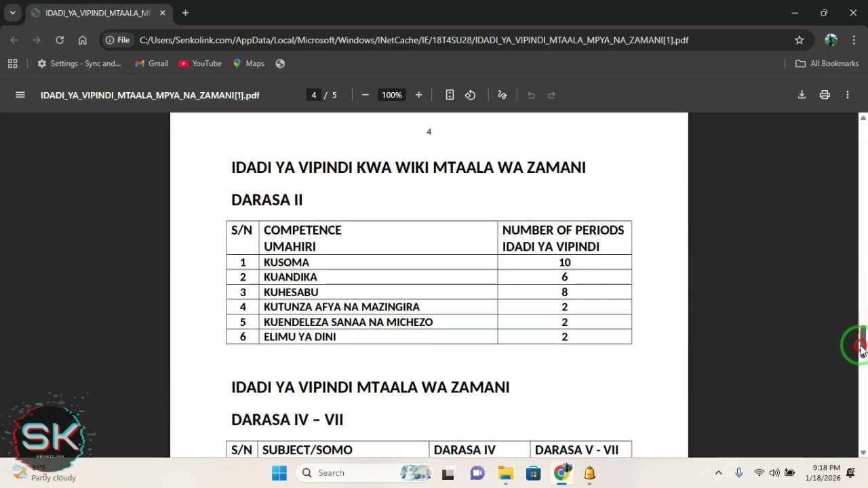Edit the page number field showing 4

[313, 95]
